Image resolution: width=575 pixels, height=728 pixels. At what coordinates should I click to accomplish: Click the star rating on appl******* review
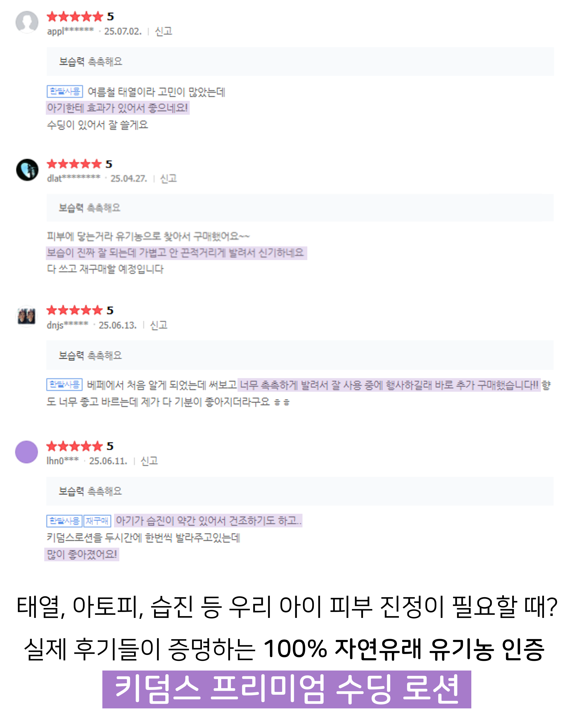pos(75,16)
